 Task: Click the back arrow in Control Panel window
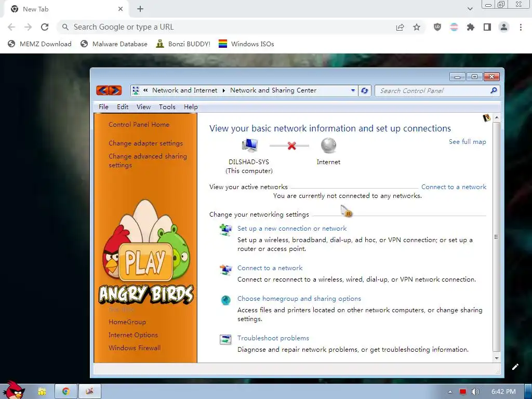pos(102,90)
